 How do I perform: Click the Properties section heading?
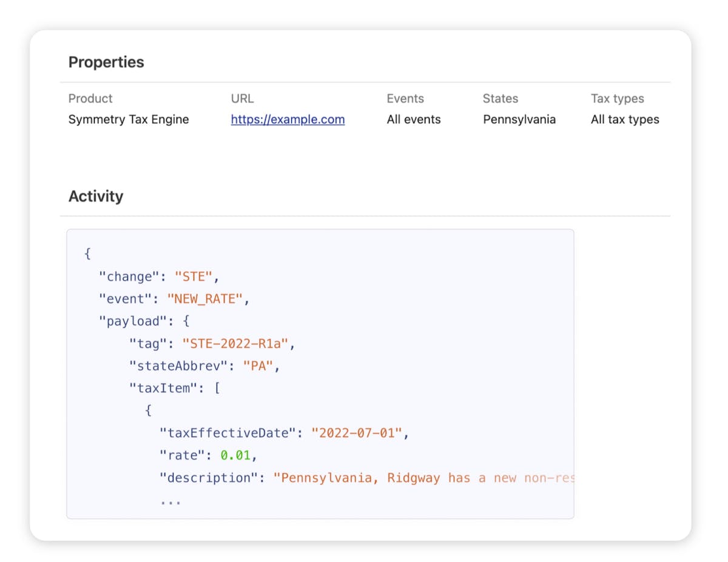click(x=106, y=62)
